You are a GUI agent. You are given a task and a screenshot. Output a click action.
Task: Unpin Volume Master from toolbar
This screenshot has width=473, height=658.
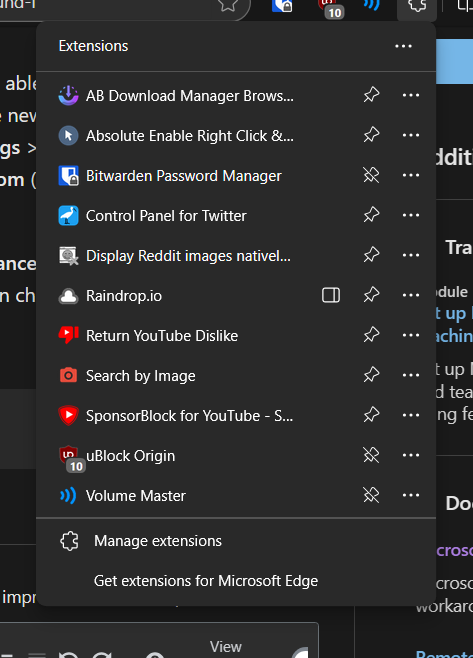[x=371, y=495]
